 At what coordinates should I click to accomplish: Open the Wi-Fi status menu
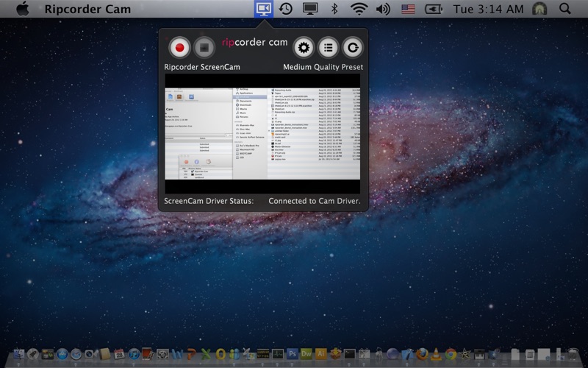[x=359, y=9]
